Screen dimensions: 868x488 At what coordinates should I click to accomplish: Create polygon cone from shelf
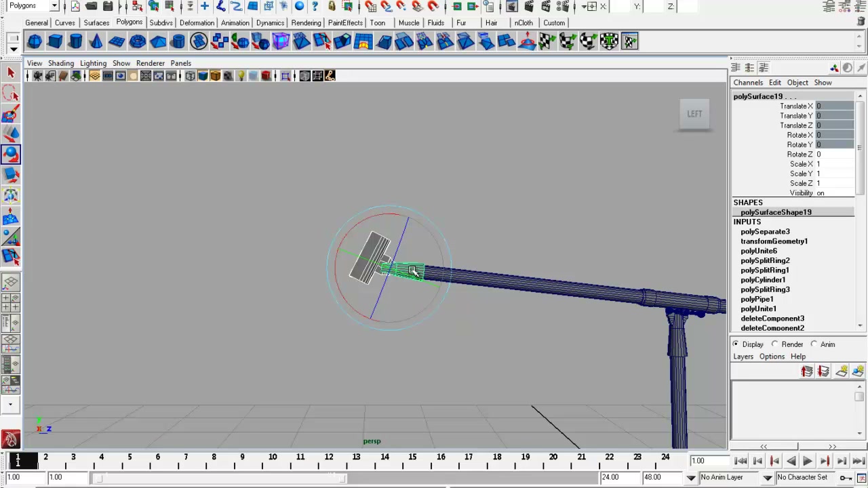[96, 42]
